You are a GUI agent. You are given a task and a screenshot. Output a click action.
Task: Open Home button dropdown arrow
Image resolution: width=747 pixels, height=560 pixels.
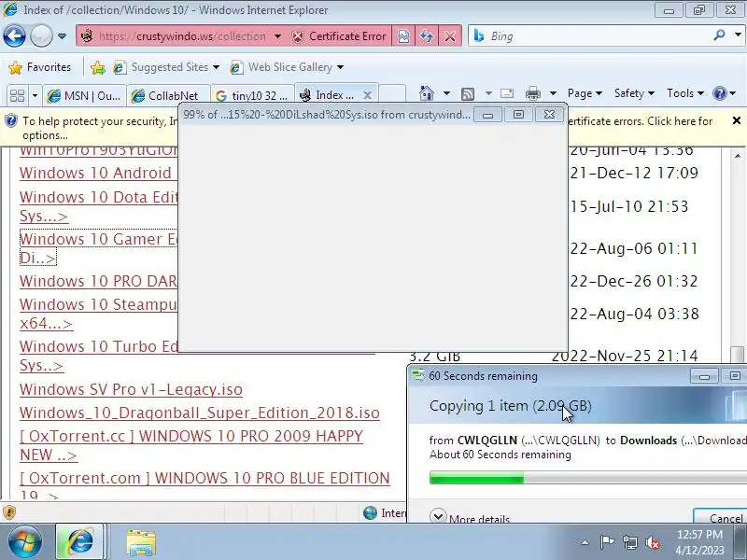[x=446, y=93]
